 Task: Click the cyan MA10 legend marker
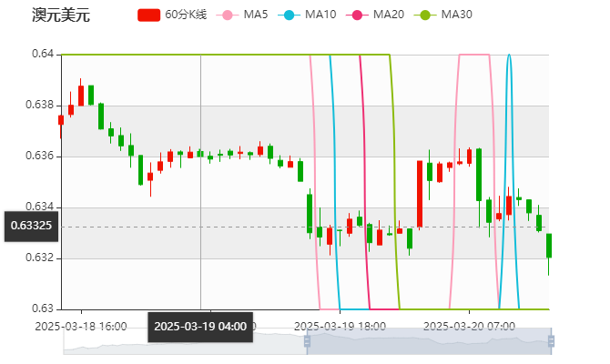[289, 15]
